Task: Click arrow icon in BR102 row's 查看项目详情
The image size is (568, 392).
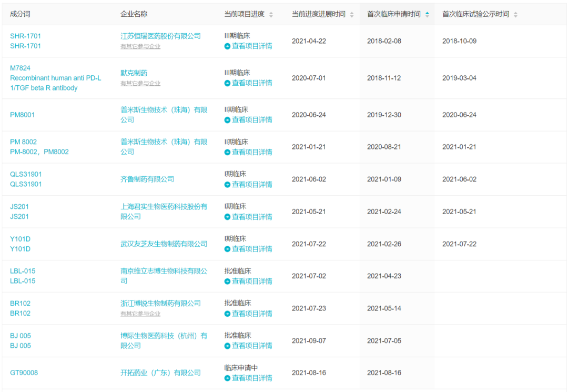Action: point(228,314)
